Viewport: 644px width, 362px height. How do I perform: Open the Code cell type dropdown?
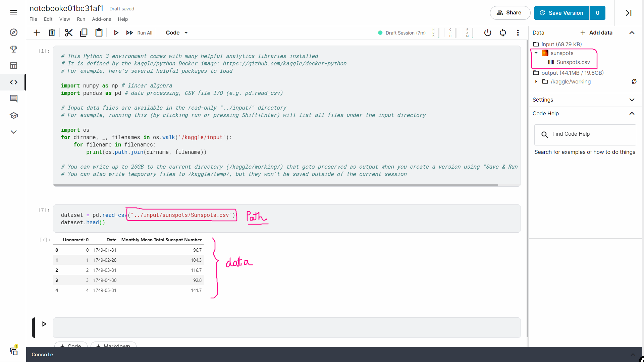[x=176, y=33]
